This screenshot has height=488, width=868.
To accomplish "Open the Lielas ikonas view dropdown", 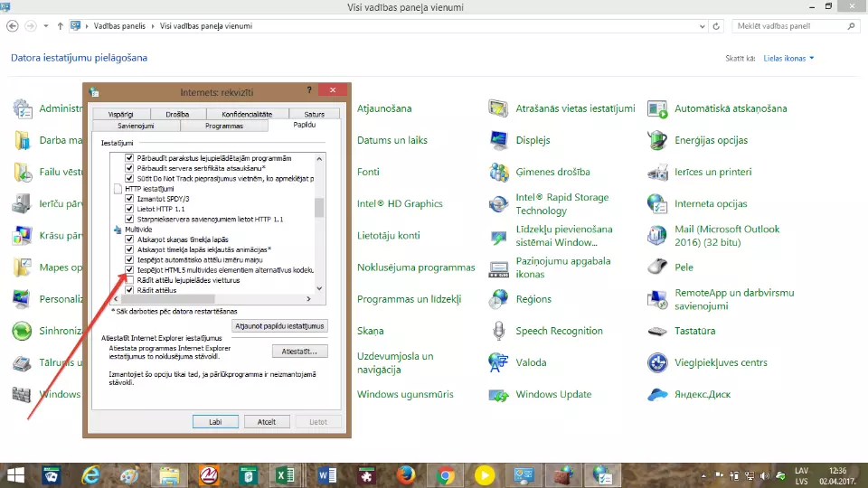I will (x=788, y=58).
